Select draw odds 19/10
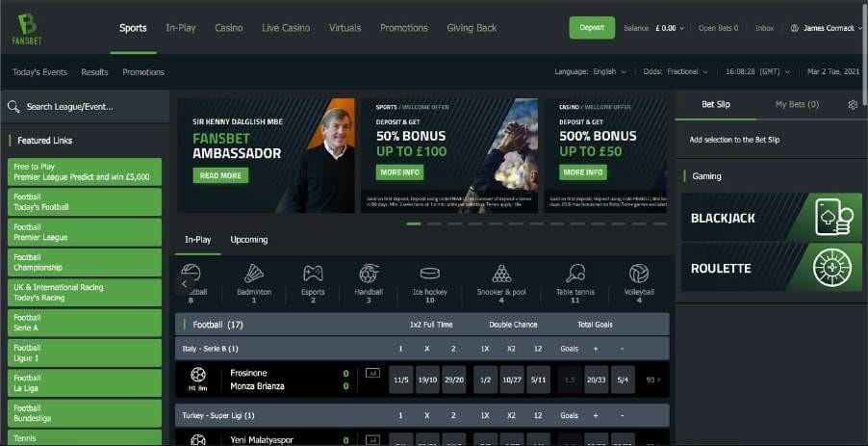Screen dimensions: 868x446 coord(427,380)
